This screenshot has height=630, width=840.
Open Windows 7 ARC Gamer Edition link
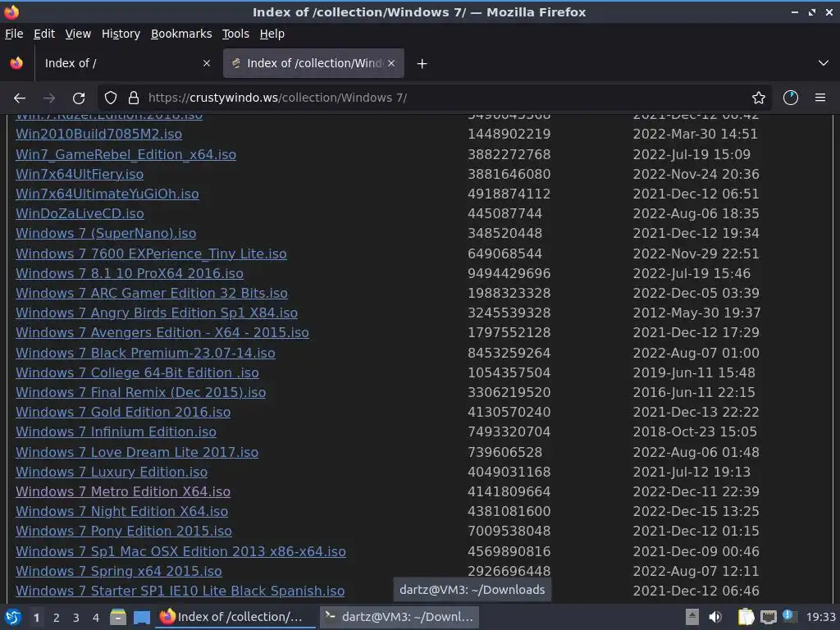click(152, 294)
